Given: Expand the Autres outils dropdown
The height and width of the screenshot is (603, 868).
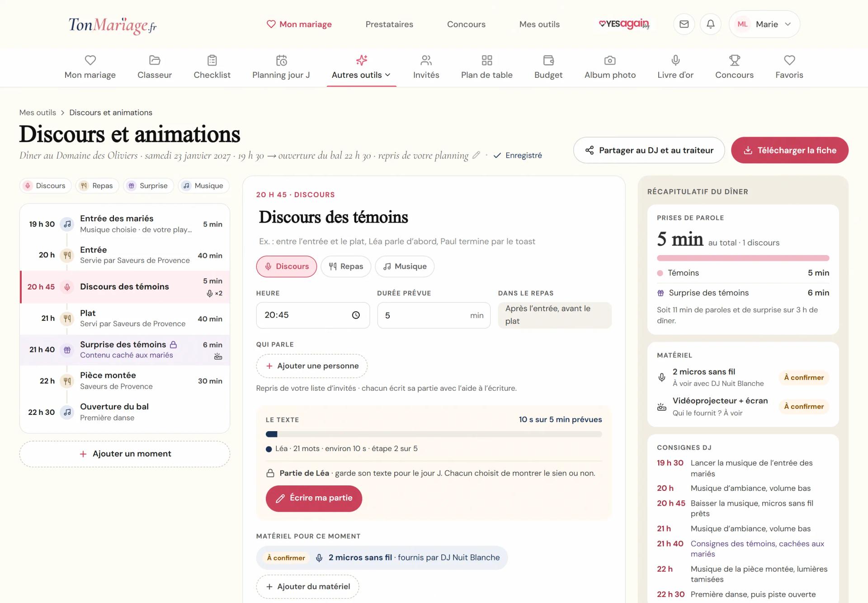Looking at the screenshot, I should (361, 67).
